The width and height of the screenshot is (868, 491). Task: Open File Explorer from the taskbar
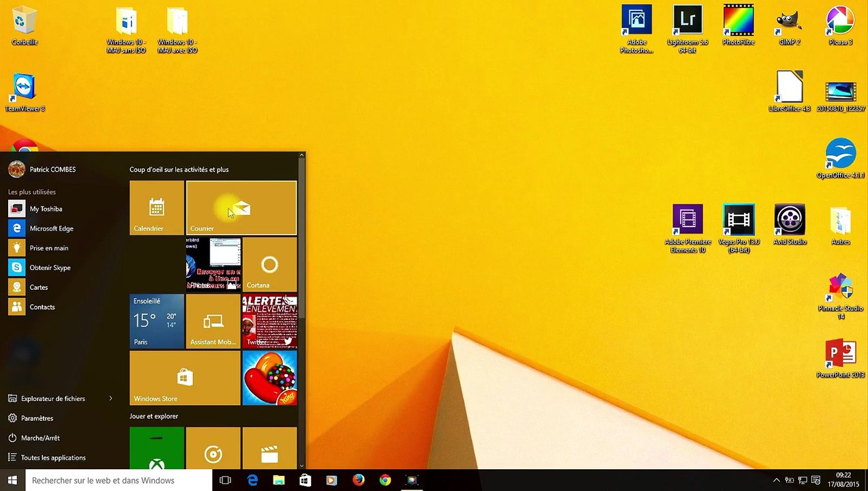tap(278, 480)
